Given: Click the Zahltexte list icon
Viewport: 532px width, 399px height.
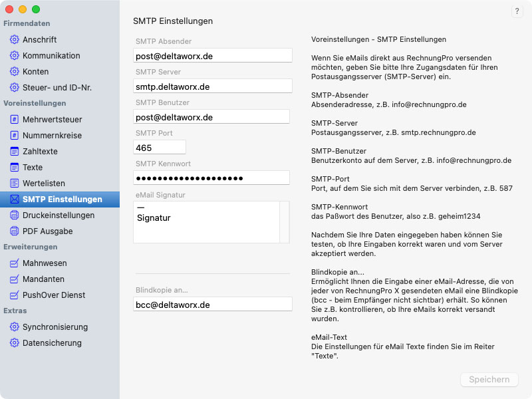Looking at the screenshot, I should pyautogui.click(x=15, y=152).
